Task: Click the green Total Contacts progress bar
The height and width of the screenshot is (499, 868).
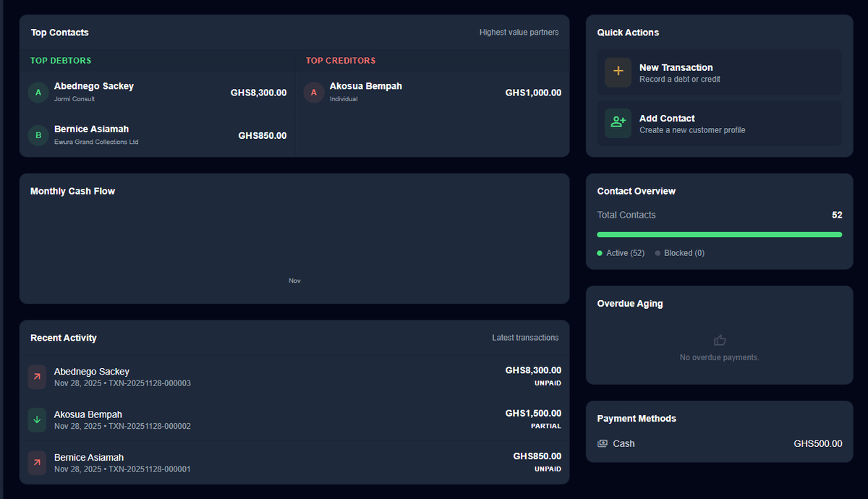Action: 719,234
